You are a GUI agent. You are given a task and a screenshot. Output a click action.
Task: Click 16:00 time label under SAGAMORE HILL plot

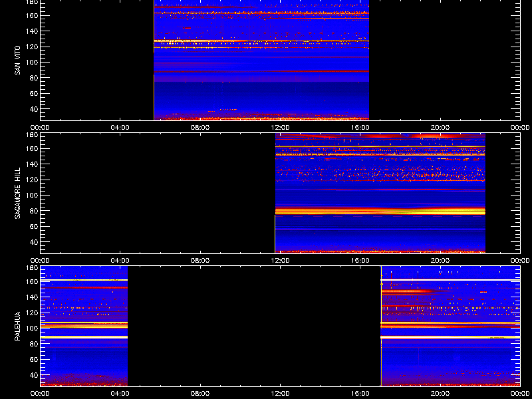pos(360,261)
